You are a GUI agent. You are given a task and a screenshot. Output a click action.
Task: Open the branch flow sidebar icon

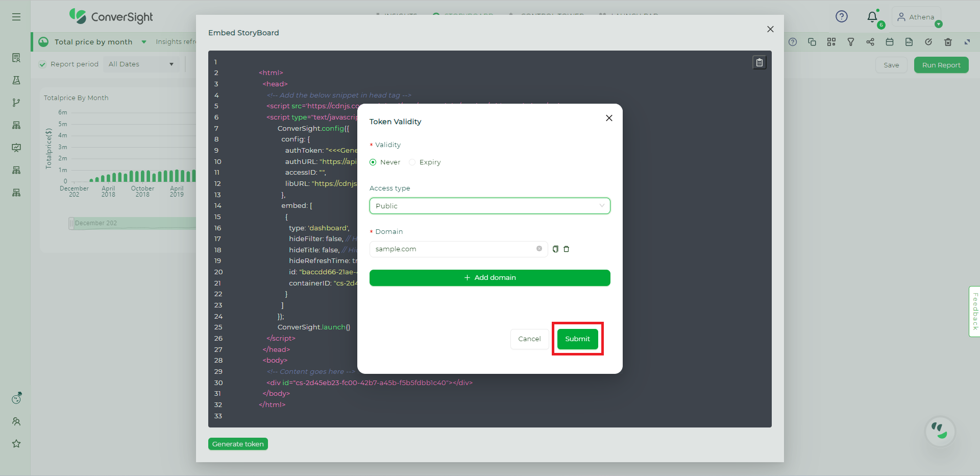click(16, 103)
